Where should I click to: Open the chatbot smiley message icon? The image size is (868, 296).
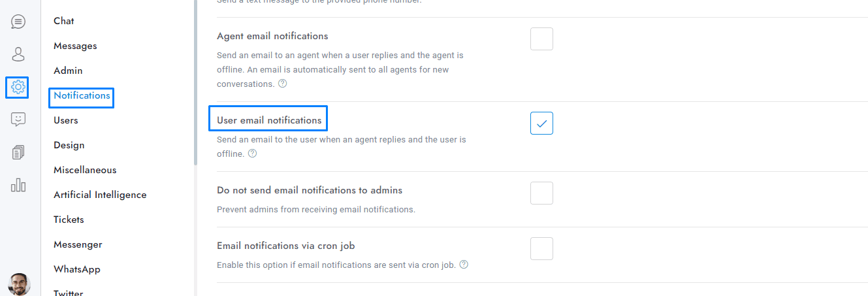tap(18, 120)
